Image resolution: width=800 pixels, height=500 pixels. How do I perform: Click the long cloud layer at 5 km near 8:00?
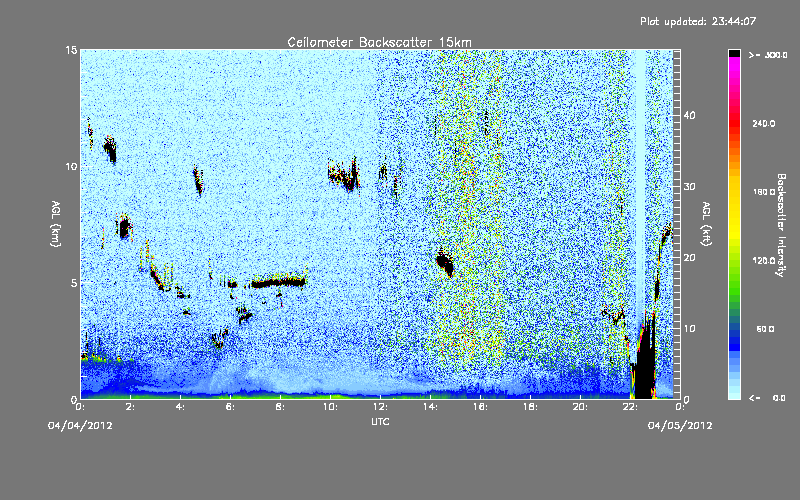coord(278,282)
